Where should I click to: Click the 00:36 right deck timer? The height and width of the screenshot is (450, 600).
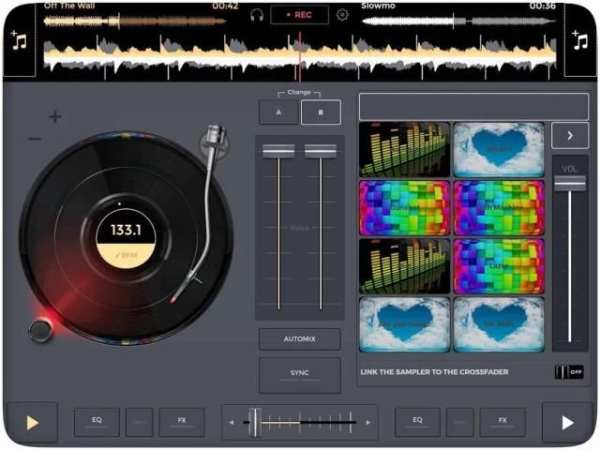(x=543, y=6)
